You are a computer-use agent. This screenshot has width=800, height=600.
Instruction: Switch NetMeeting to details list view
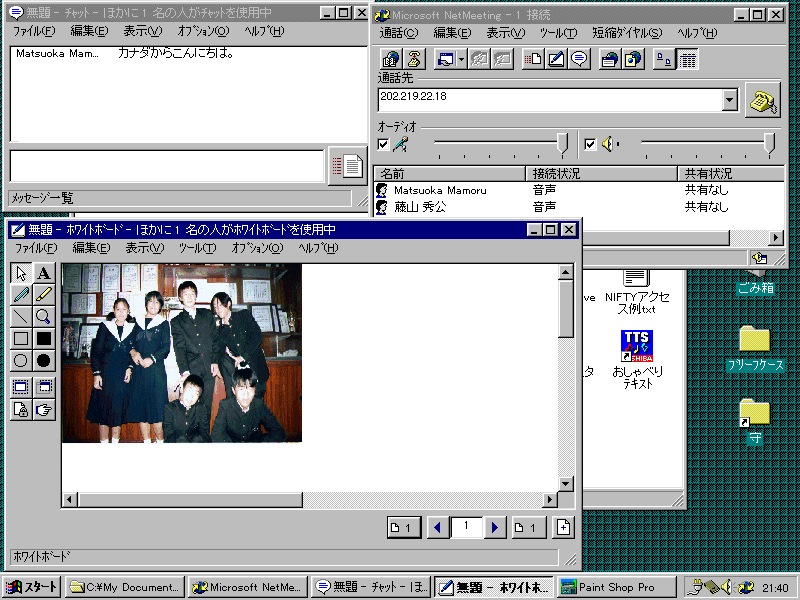pyautogui.click(x=687, y=60)
